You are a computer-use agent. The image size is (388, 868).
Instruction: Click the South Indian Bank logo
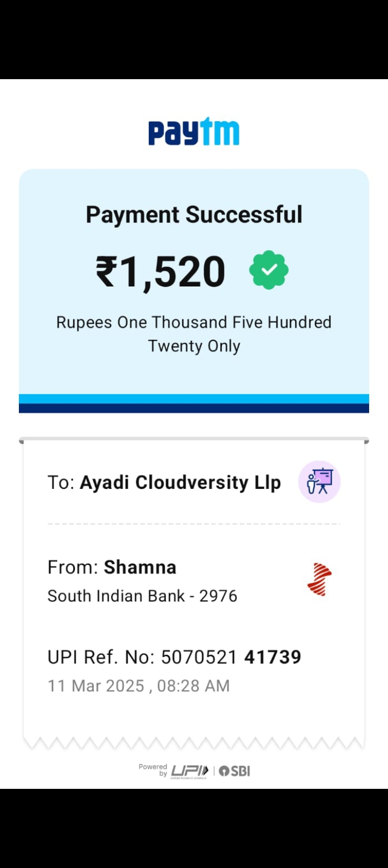click(320, 579)
